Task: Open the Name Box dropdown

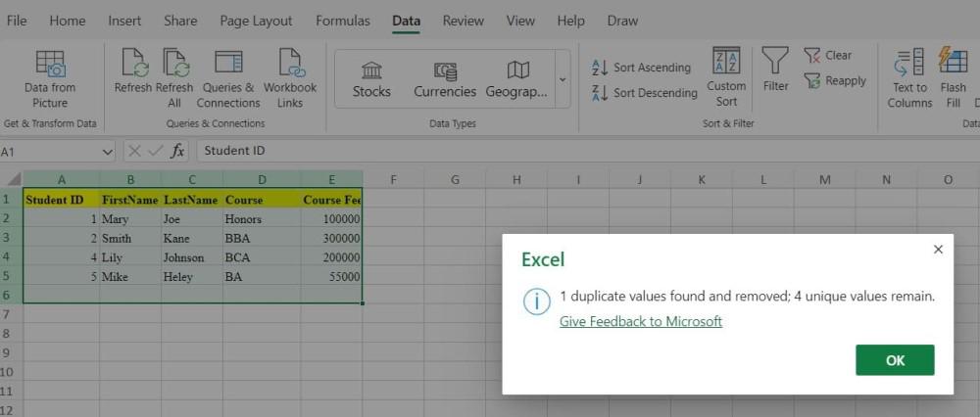Action: tap(108, 152)
